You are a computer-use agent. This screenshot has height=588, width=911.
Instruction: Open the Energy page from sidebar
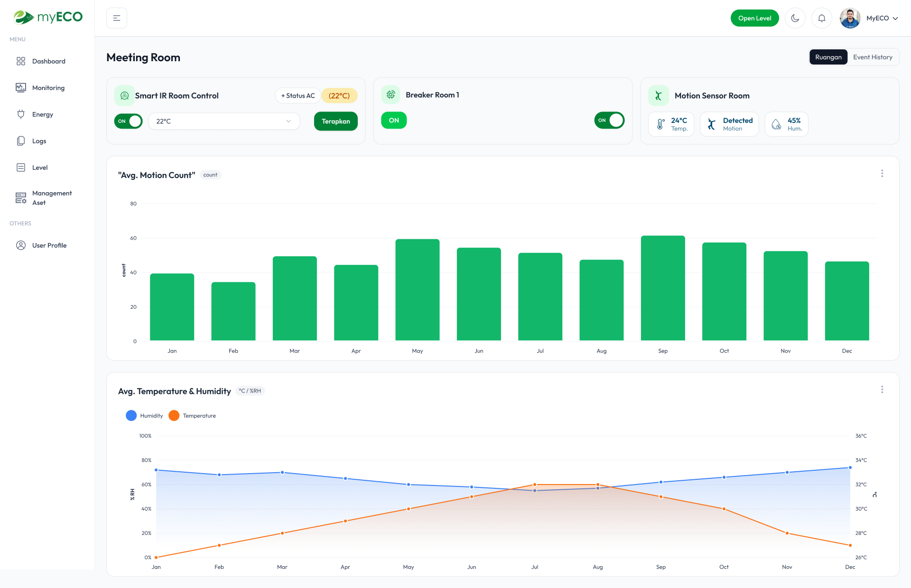coord(42,114)
